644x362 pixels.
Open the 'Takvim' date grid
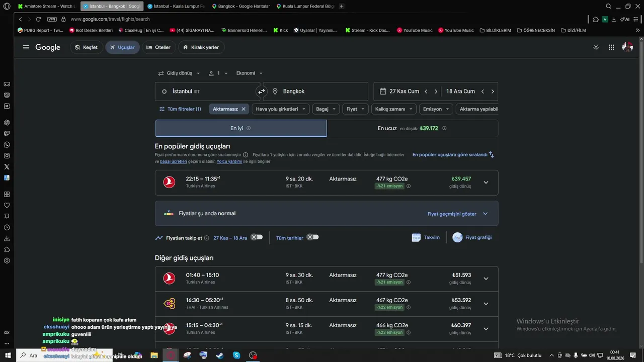point(426,237)
